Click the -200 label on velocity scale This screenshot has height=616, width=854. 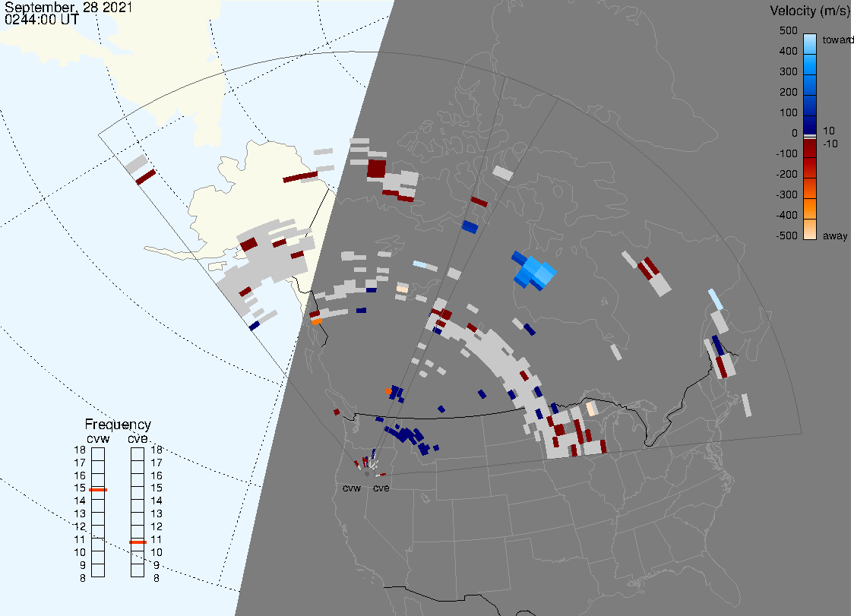click(786, 174)
